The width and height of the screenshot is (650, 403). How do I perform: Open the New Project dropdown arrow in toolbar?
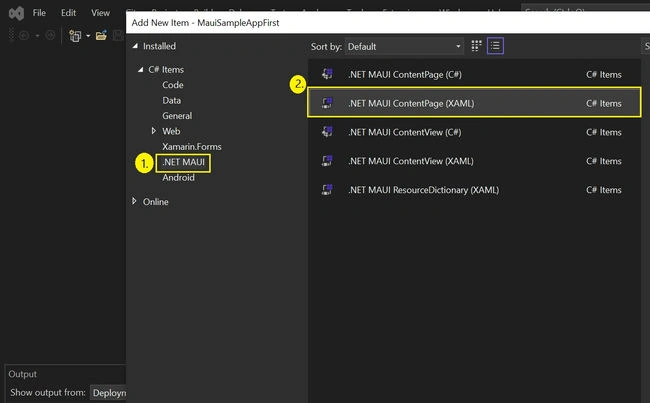coord(88,36)
